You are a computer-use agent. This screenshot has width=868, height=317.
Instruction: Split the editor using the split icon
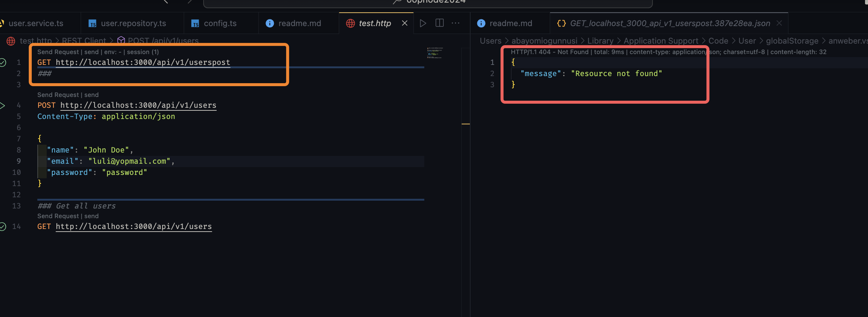(x=440, y=23)
